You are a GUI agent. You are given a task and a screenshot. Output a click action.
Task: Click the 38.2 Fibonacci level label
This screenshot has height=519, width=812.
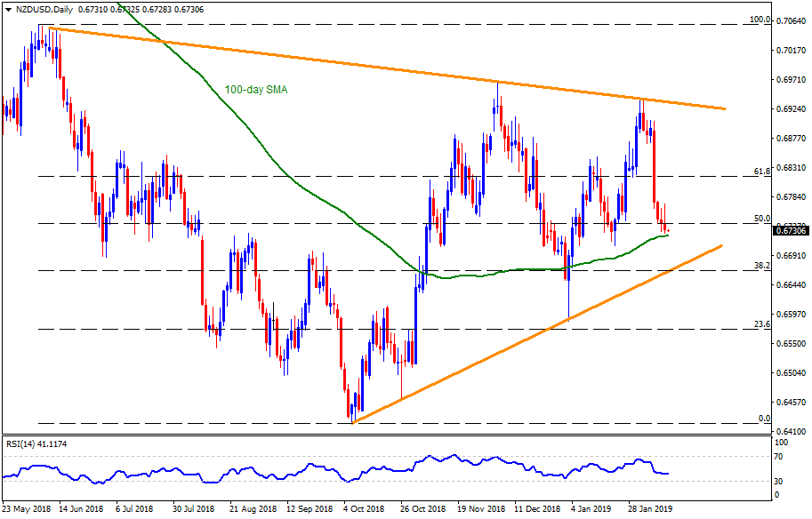click(761, 265)
